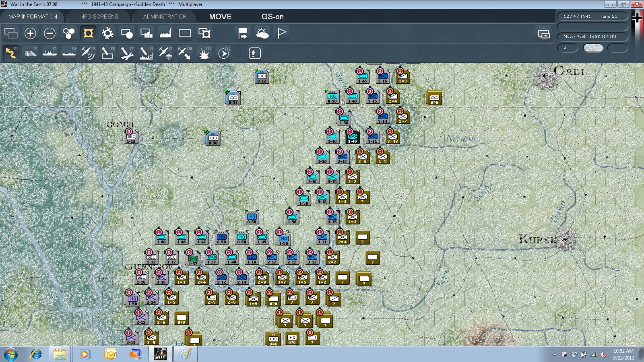This screenshot has height=362, width=644.
Task: Select the F3 naval transport mode
Action: click(x=50, y=53)
